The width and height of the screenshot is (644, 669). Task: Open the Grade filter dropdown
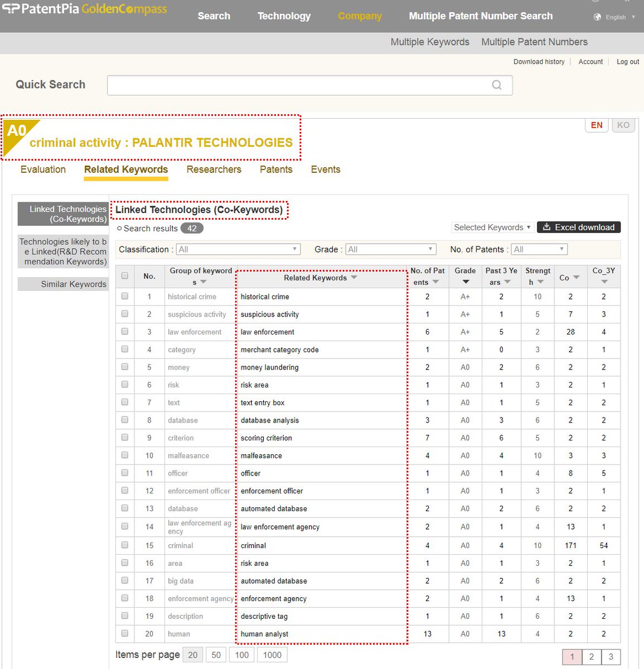(390, 249)
